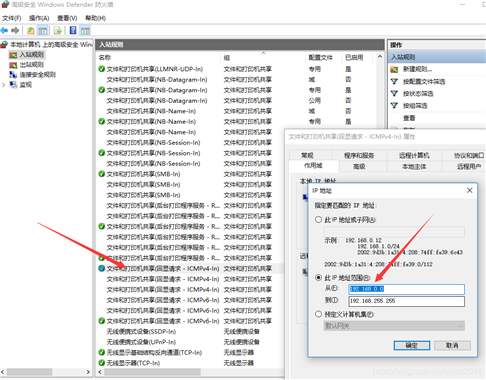
Task: Click the IP address or subnet input field
Action: (394, 232)
